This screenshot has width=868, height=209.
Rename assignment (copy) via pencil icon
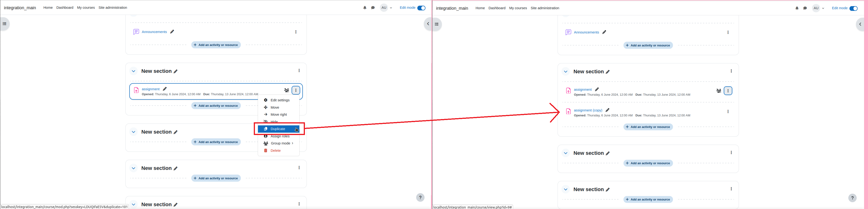click(x=607, y=110)
